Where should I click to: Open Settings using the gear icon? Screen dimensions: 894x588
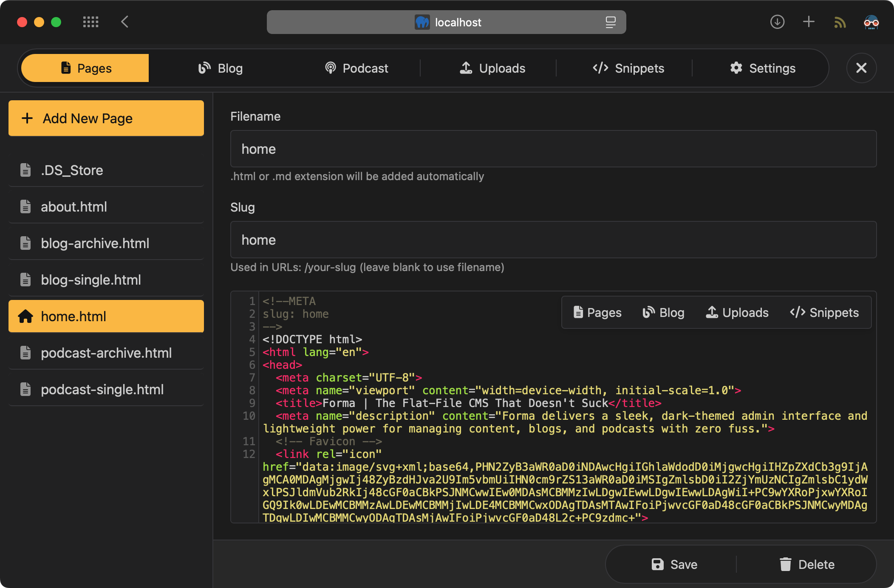tap(737, 68)
